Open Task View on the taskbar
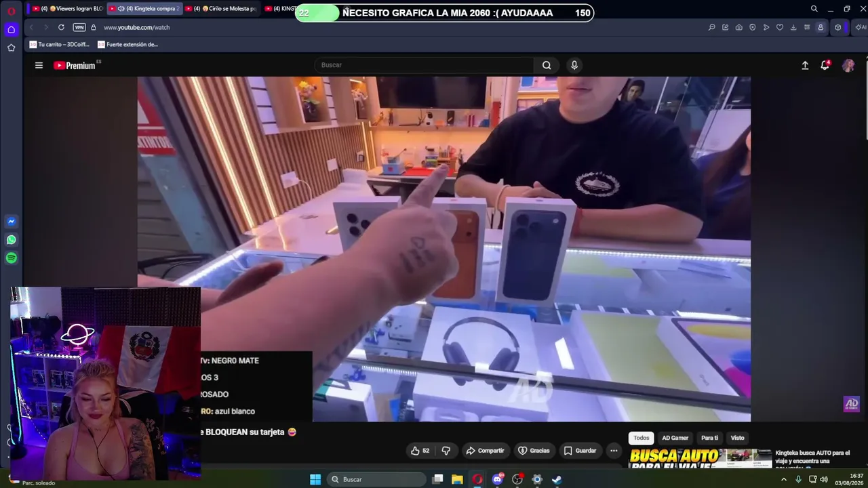This screenshot has width=868, height=488. (438, 479)
